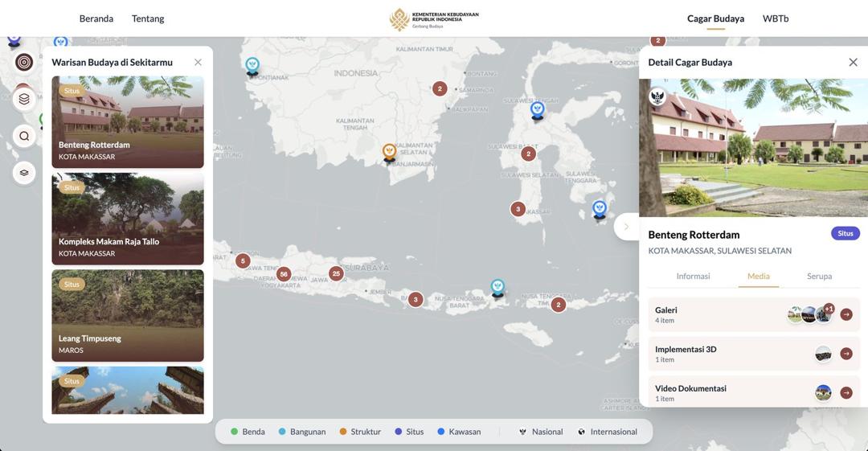868x451 pixels.
Task: Click the teal pin near Pontianak
Action: (x=252, y=66)
